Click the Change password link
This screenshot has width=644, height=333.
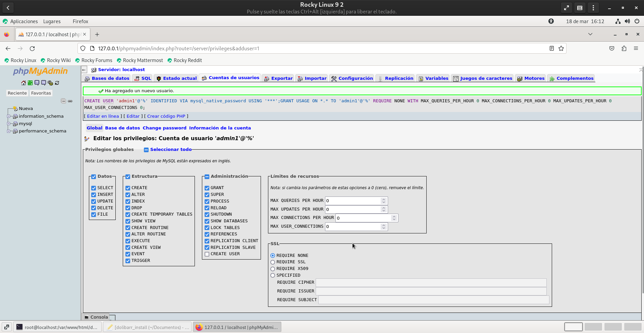(164, 128)
